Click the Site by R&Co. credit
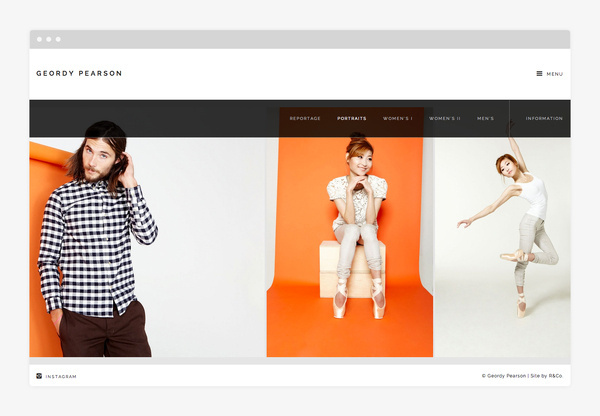The height and width of the screenshot is (416, 600). [546, 376]
